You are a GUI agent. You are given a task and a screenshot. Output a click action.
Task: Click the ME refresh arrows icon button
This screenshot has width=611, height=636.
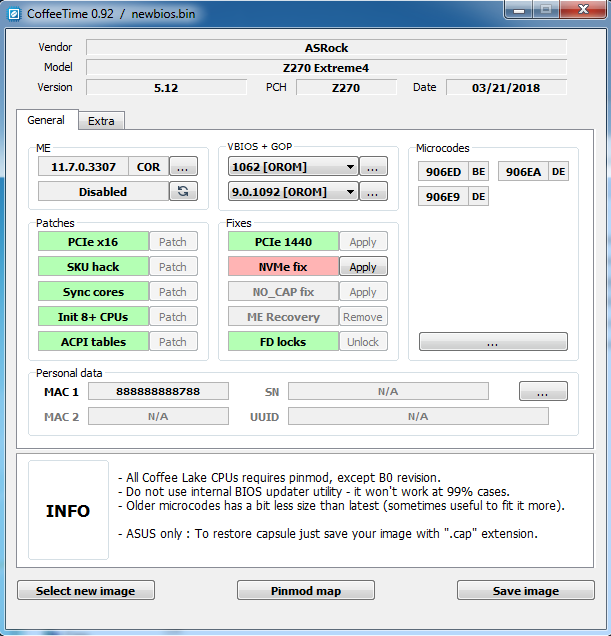183,191
